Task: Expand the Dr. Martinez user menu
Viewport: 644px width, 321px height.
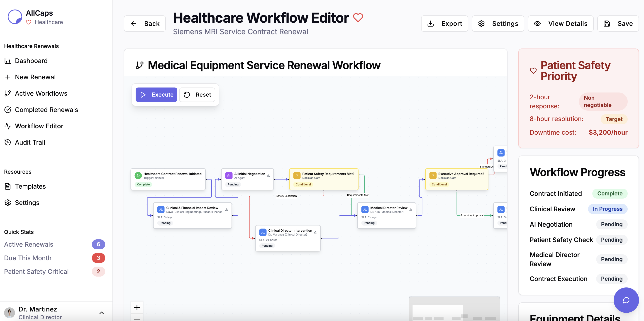Action: click(102, 313)
